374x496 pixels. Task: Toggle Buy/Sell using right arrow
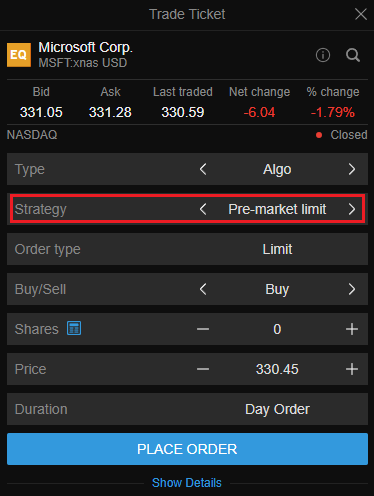tap(352, 289)
